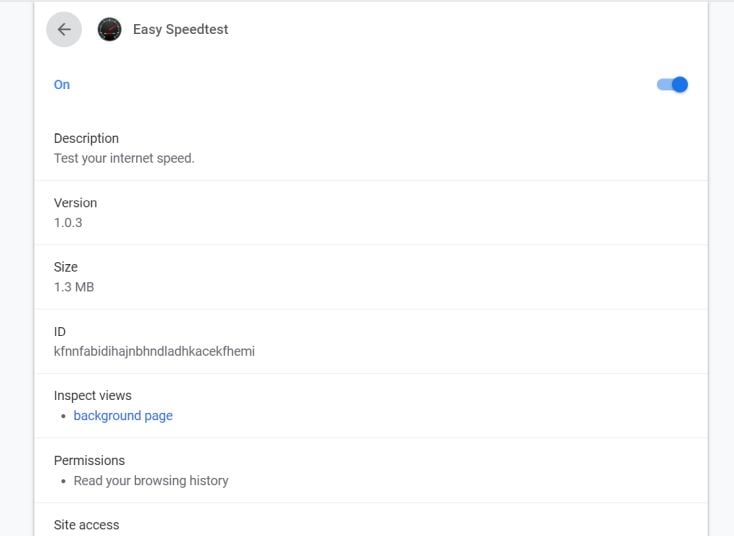Click the Easy Speedtest speedometer icon
Screen dimensions: 734x536
point(109,30)
